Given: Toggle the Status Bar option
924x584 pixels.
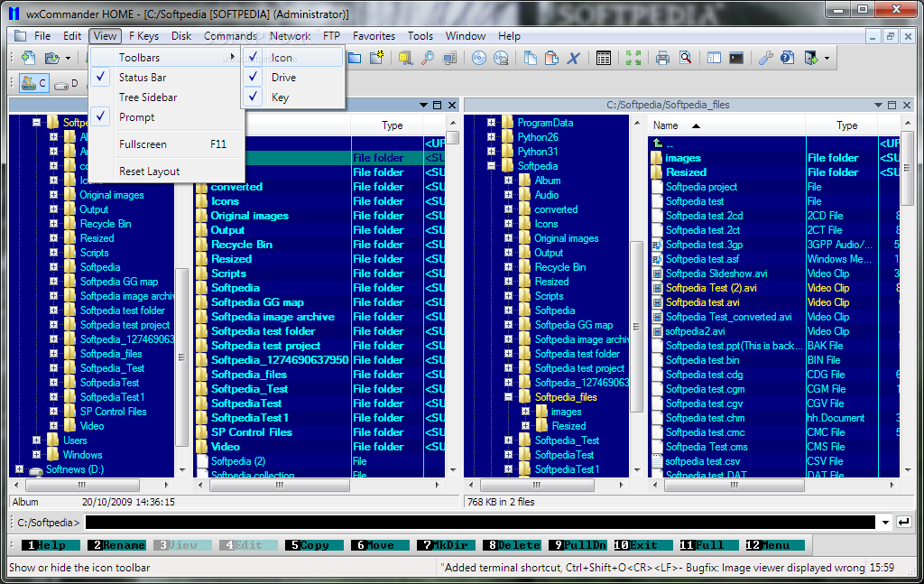Looking at the screenshot, I should click(x=167, y=78).
